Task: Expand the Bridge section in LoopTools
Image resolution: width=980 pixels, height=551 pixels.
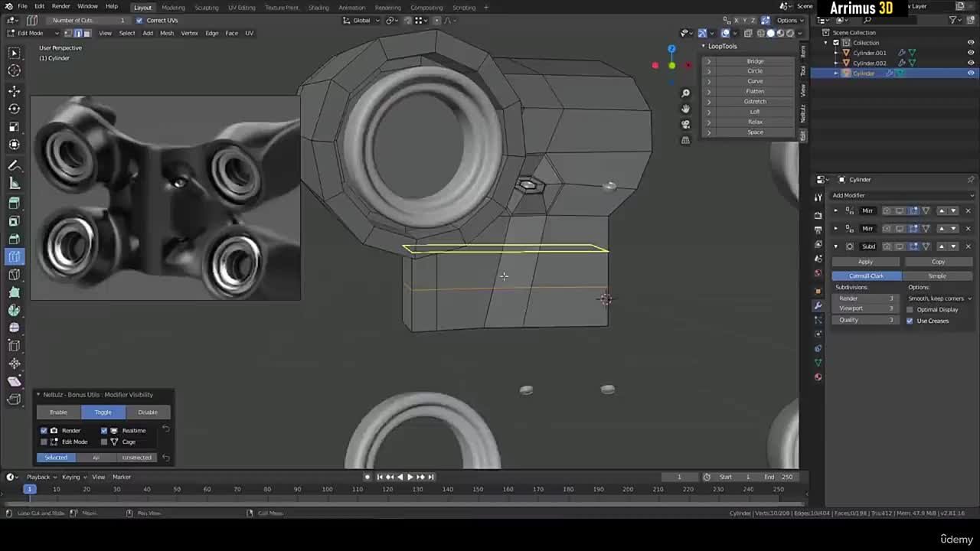Action: coord(708,60)
